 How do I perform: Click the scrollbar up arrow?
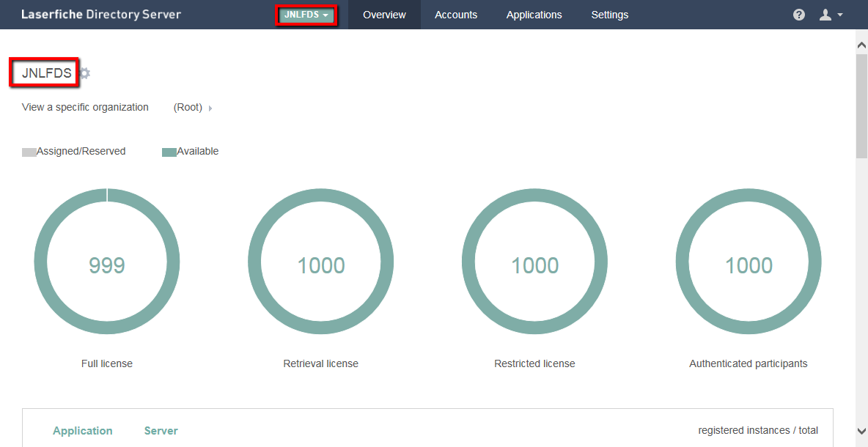click(x=861, y=45)
